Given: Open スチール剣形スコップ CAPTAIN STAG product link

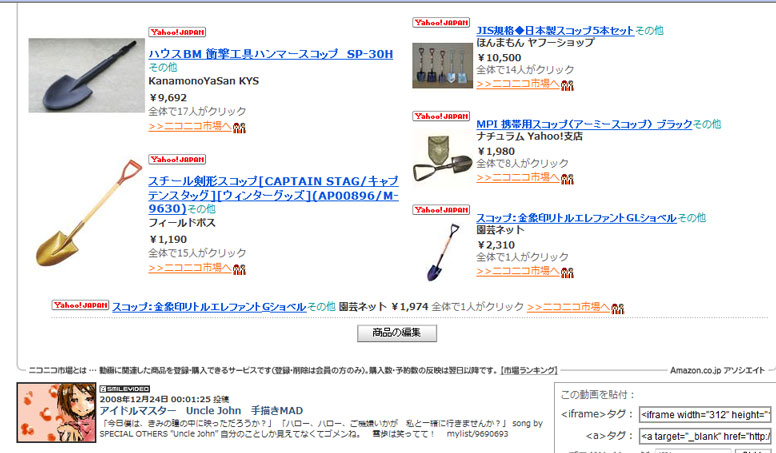Looking at the screenshot, I should click(273, 195).
